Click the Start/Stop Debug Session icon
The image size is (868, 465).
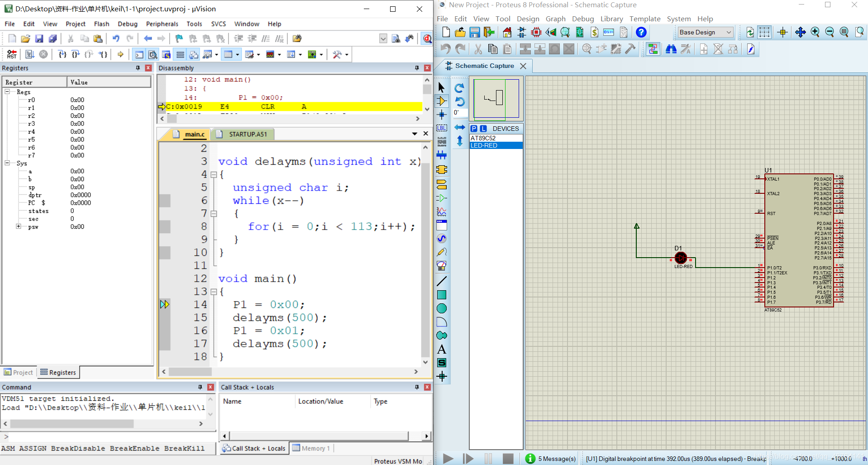click(427, 38)
